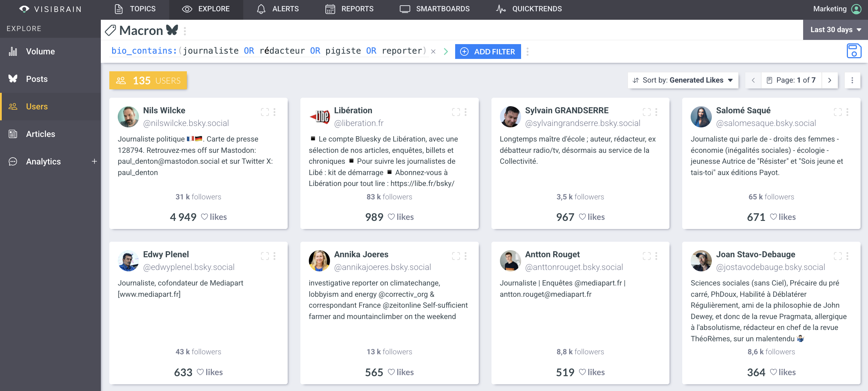Open Analytics in the sidebar
This screenshot has width=868, height=391.
point(43,161)
